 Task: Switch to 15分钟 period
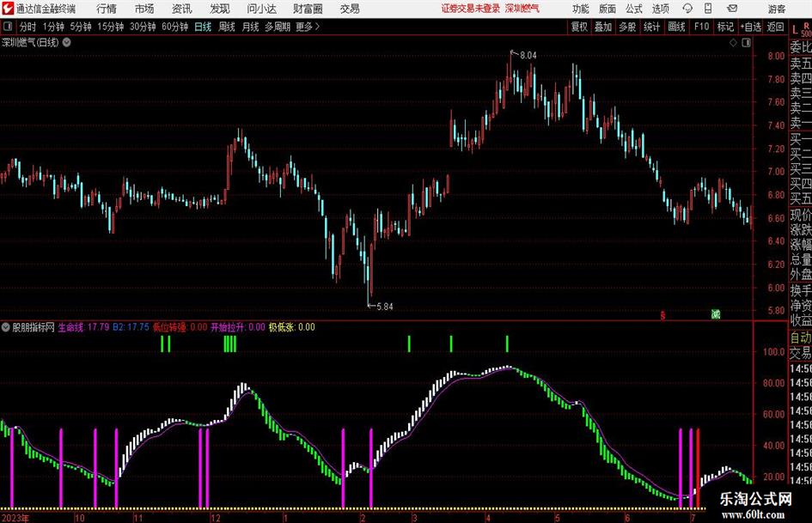(x=111, y=27)
